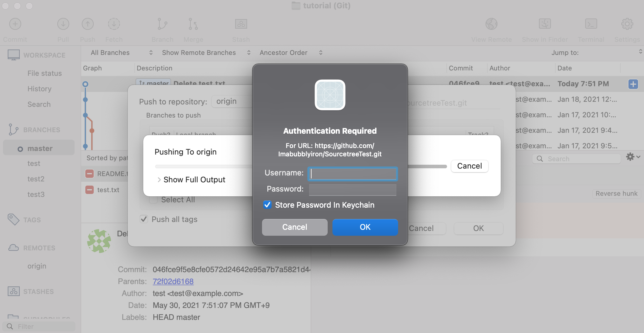Select File status in sidebar
Image resolution: width=644 pixels, height=333 pixels.
click(x=44, y=73)
